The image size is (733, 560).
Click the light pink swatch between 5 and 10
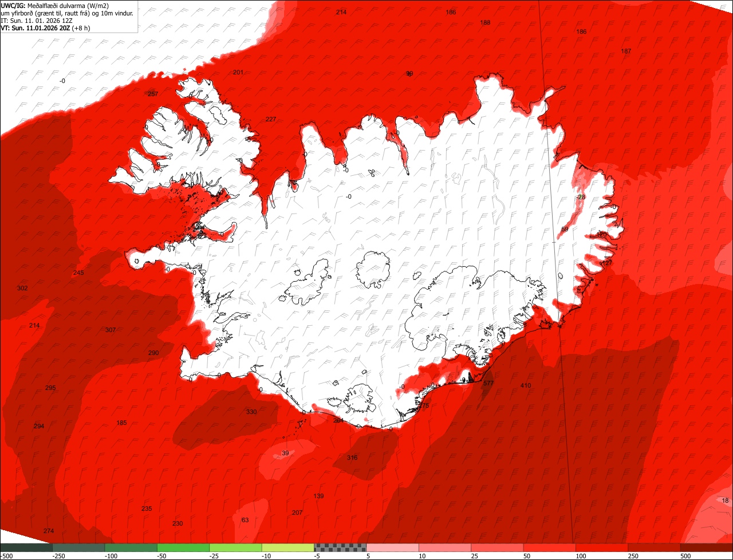coord(393,547)
